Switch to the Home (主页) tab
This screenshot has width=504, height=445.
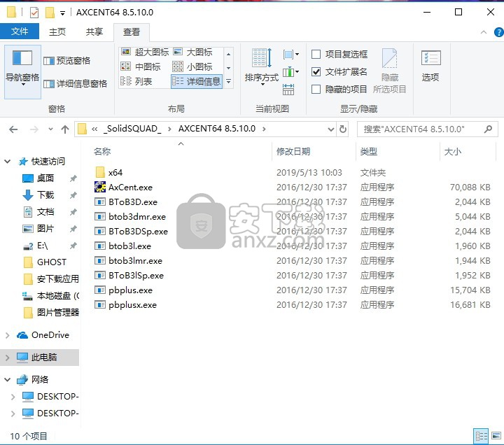[57, 31]
